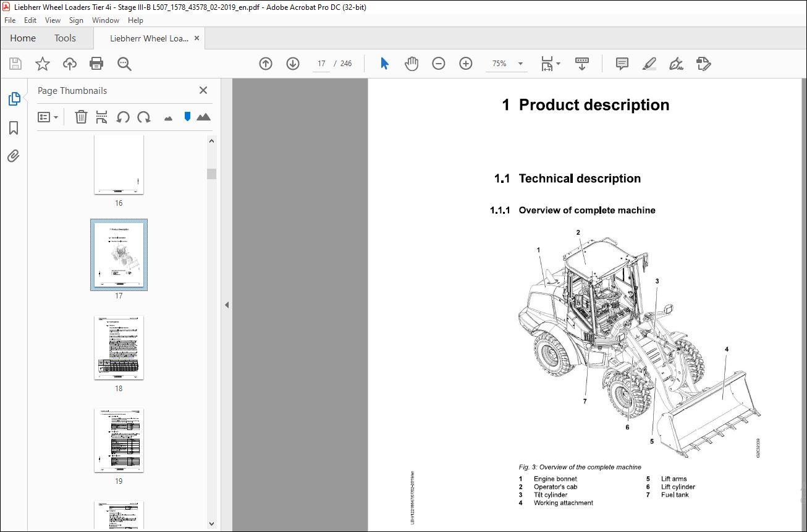Add a comment with speech bubble icon

[622, 64]
